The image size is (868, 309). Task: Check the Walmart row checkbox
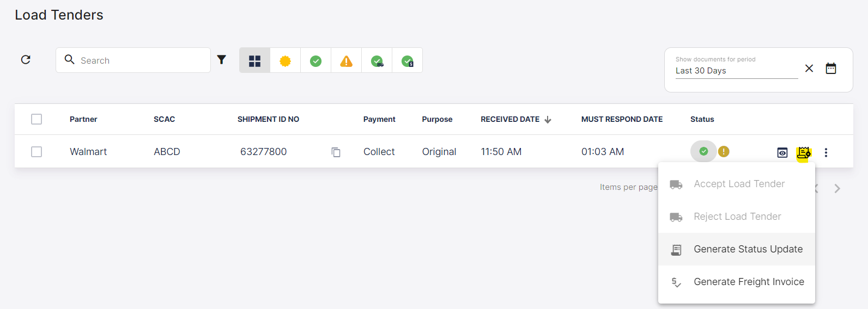click(x=37, y=152)
